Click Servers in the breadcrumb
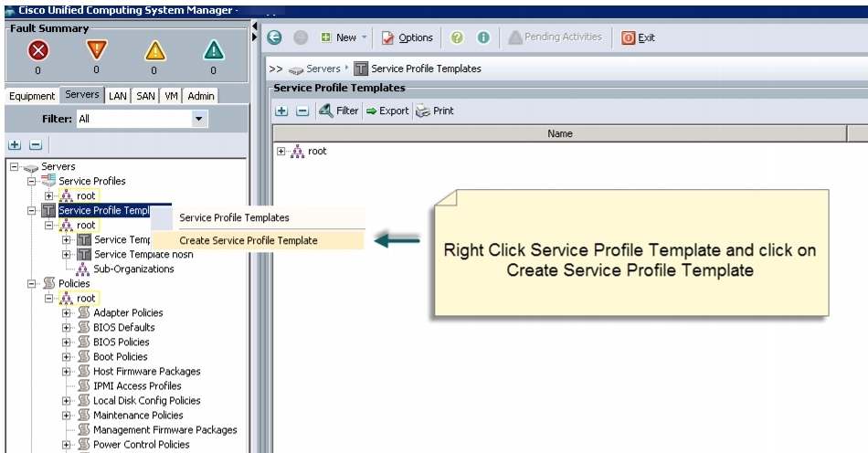This screenshot has width=868, height=453. (323, 68)
